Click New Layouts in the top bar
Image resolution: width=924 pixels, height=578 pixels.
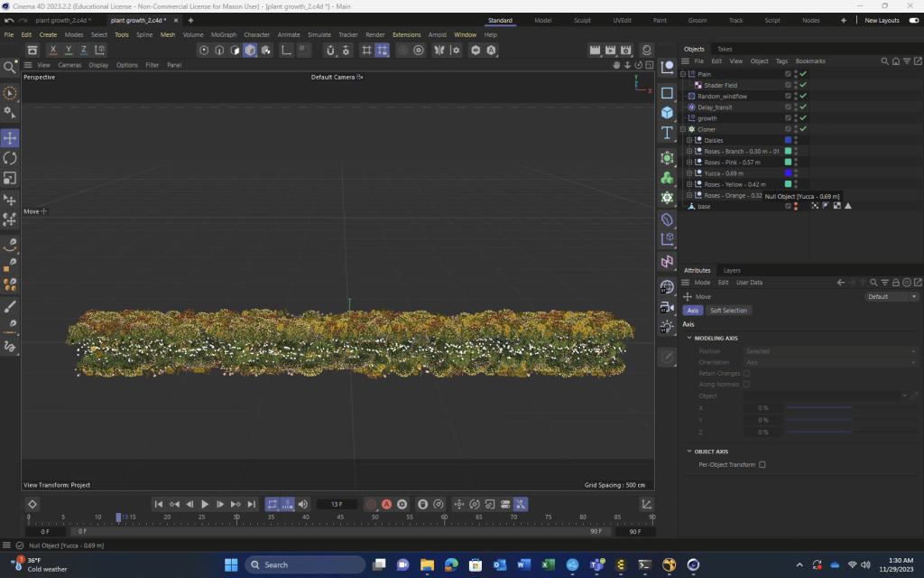pos(882,20)
